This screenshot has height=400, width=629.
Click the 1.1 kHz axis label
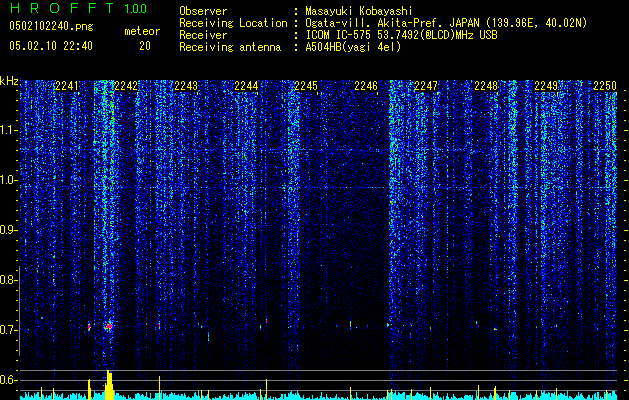point(8,130)
